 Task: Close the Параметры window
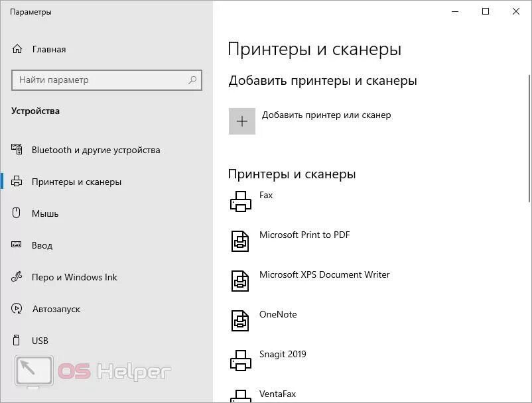pos(515,11)
